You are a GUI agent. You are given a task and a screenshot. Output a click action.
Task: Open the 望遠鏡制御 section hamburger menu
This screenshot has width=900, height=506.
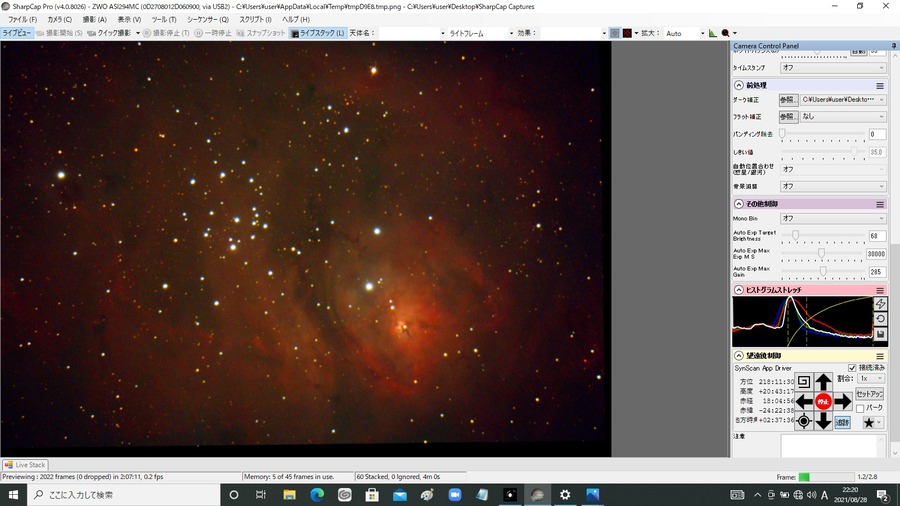coord(880,356)
